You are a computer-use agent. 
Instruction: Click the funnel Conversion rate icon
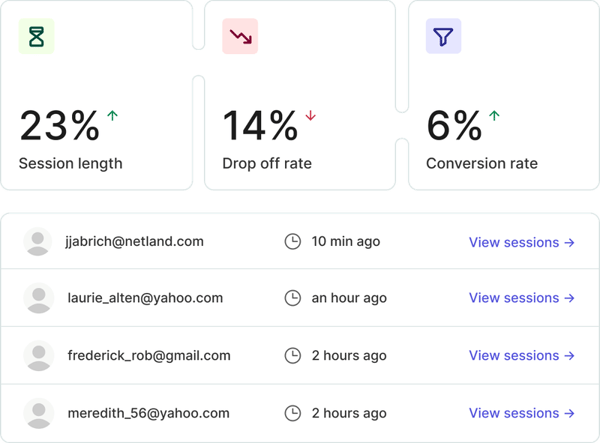443,37
